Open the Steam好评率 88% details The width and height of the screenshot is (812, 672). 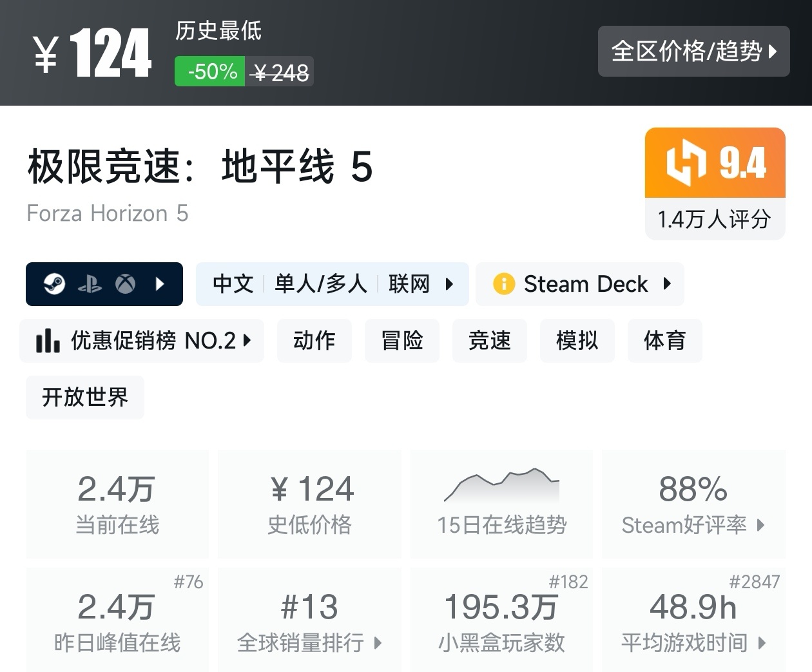693,504
